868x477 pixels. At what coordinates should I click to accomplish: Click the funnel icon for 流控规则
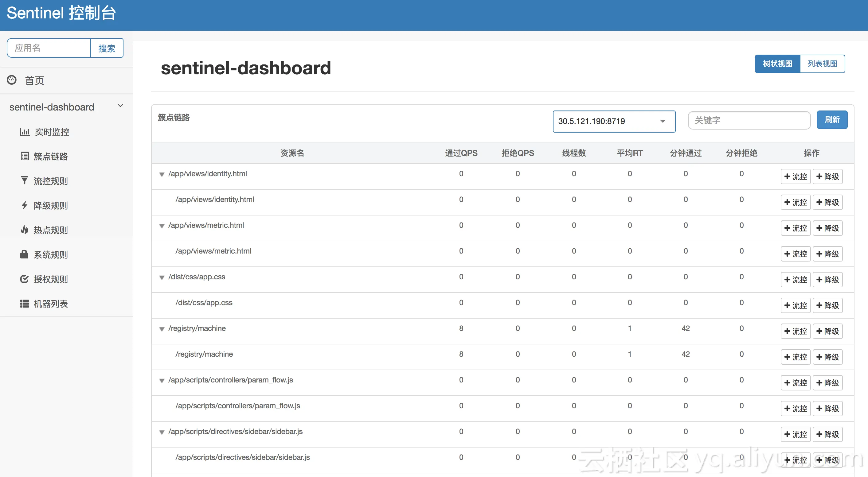25,181
